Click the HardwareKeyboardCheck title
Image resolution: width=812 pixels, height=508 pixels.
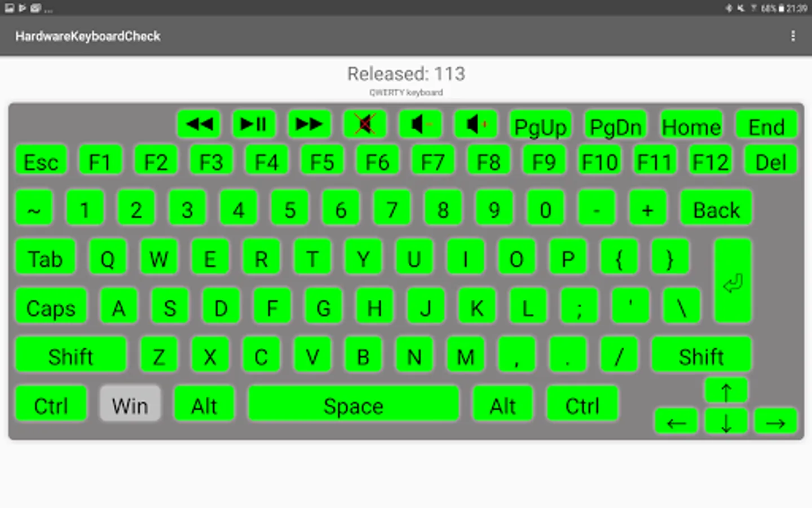pos(88,36)
